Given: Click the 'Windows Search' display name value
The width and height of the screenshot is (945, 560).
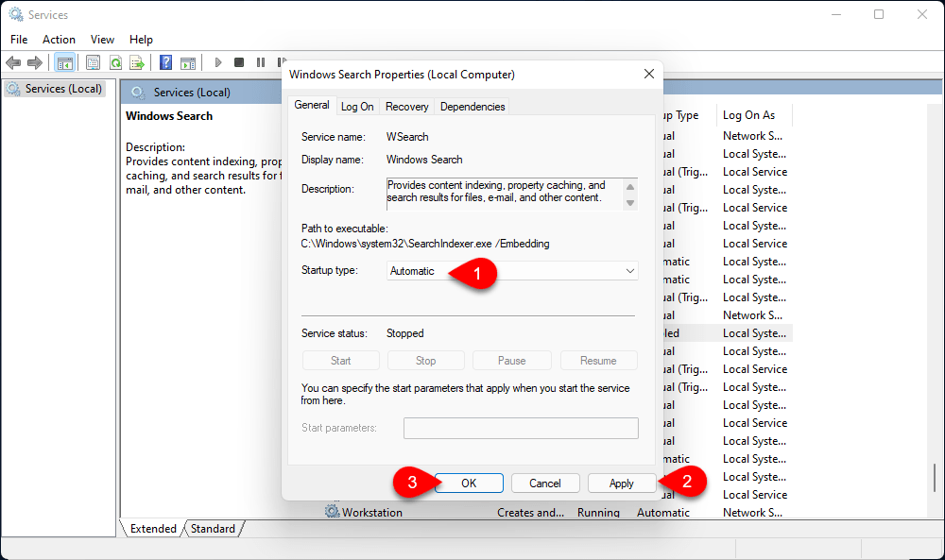Looking at the screenshot, I should point(424,160).
